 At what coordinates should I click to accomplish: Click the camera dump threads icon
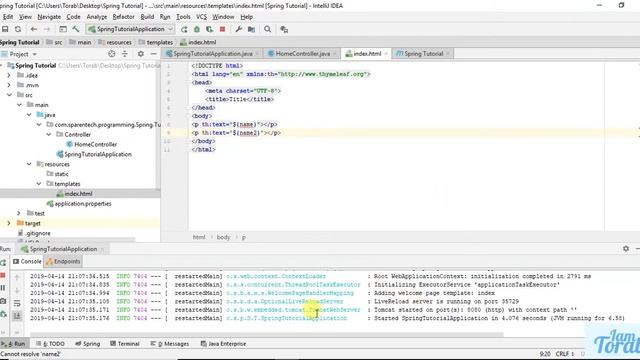click(x=3, y=301)
